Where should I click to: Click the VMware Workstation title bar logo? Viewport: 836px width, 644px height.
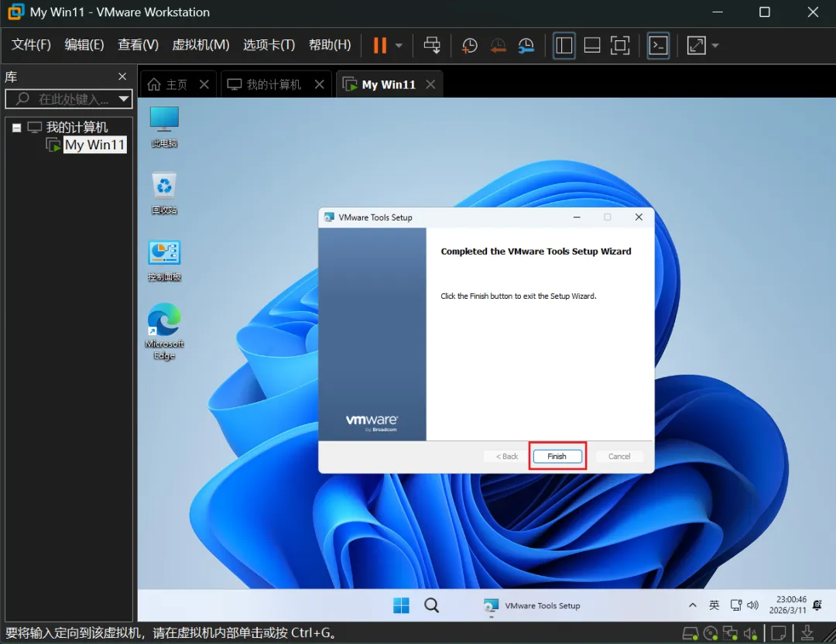pyautogui.click(x=15, y=12)
